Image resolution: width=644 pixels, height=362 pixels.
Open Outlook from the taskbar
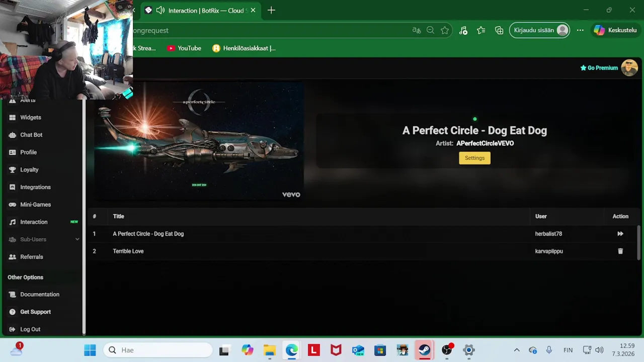[x=358, y=350]
